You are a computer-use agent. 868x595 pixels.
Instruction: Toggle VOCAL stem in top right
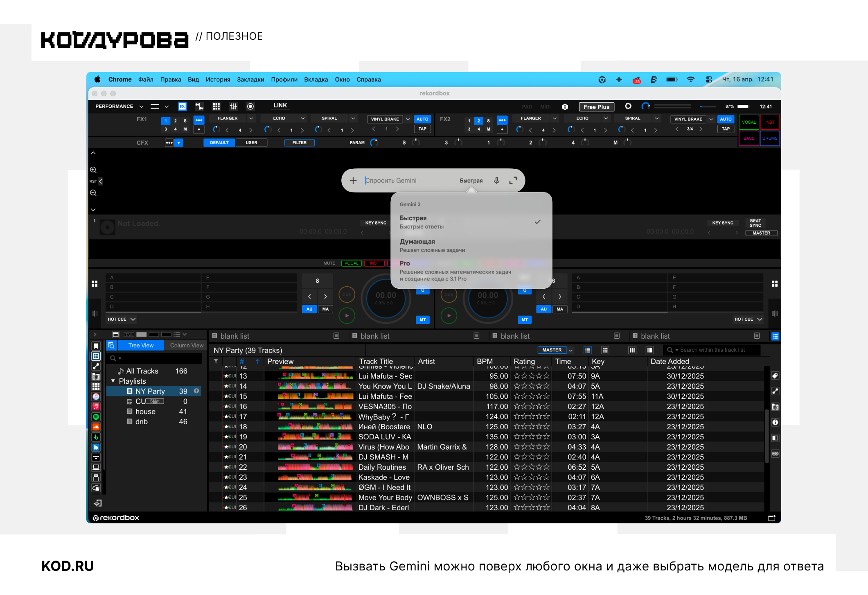pyautogui.click(x=749, y=122)
